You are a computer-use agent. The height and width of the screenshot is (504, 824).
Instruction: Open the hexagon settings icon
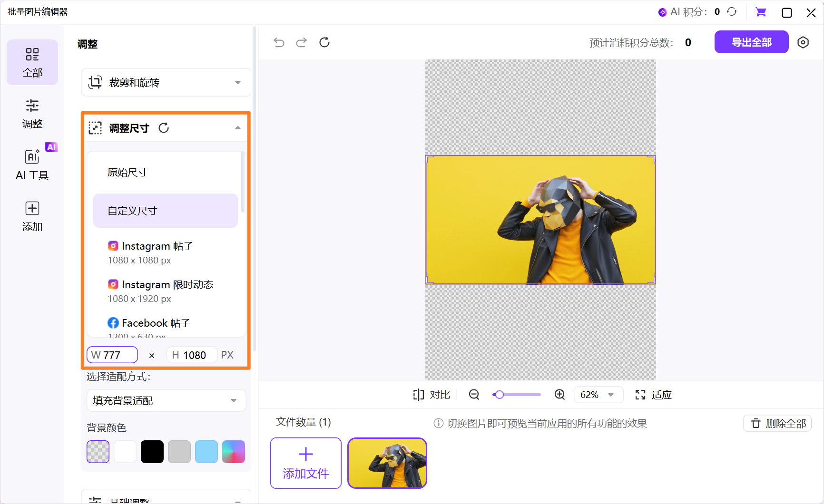tap(803, 42)
